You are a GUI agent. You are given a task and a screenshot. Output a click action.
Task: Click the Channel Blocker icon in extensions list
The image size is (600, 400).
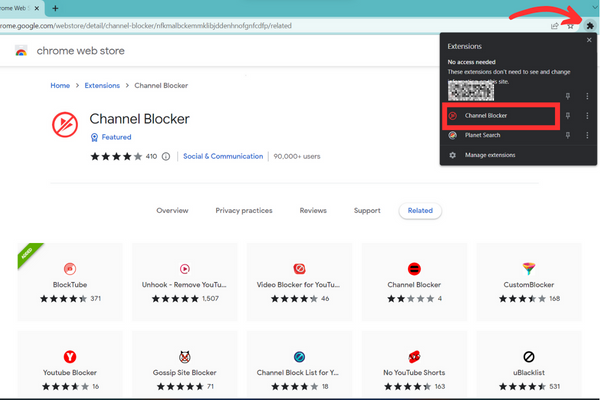click(x=452, y=116)
